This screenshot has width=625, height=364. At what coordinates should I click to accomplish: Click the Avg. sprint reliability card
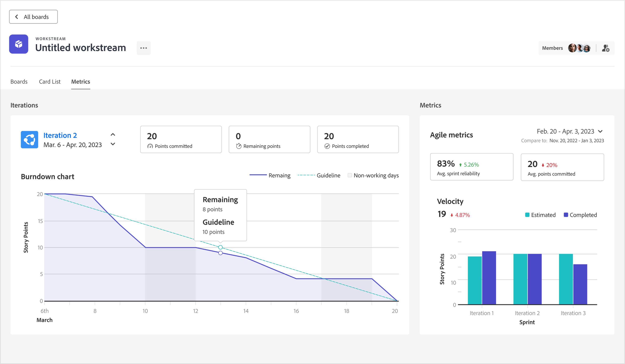[x=471, y=167]
